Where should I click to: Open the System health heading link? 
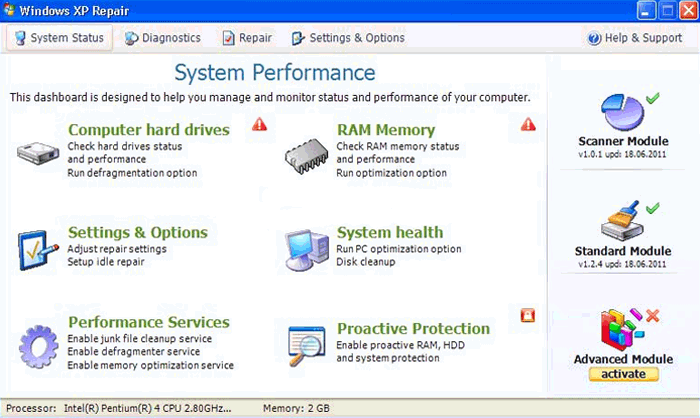coord(389,232)
